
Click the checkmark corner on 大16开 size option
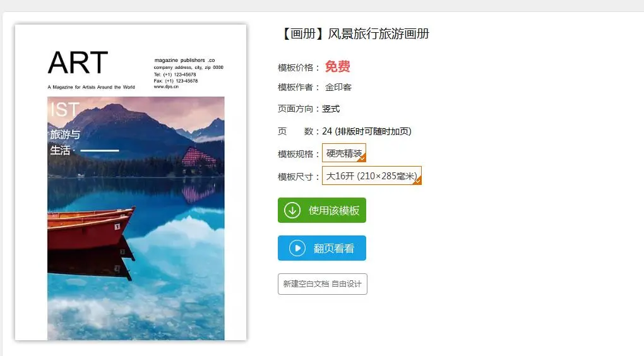(417, 181)
